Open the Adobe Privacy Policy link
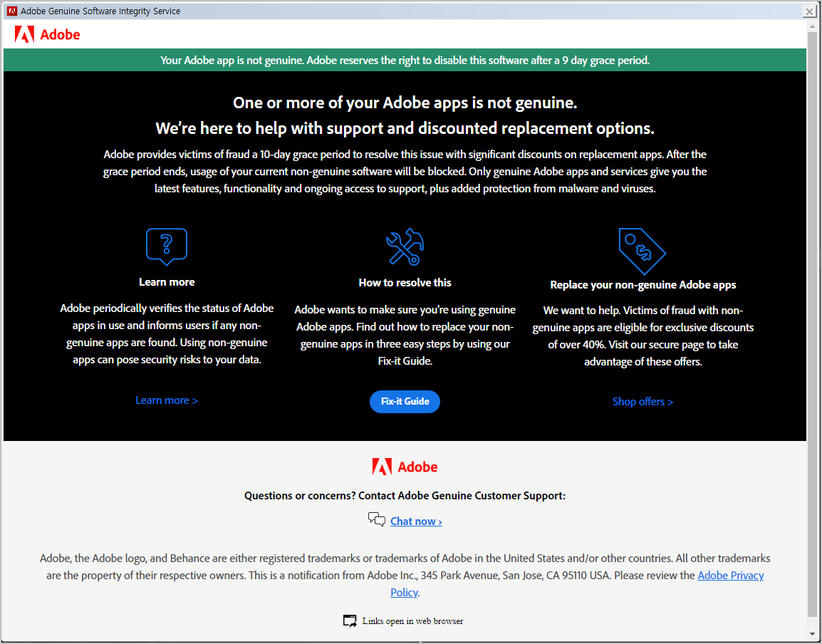The height and width of the screenshot is (644, 822). click(730, 576)
